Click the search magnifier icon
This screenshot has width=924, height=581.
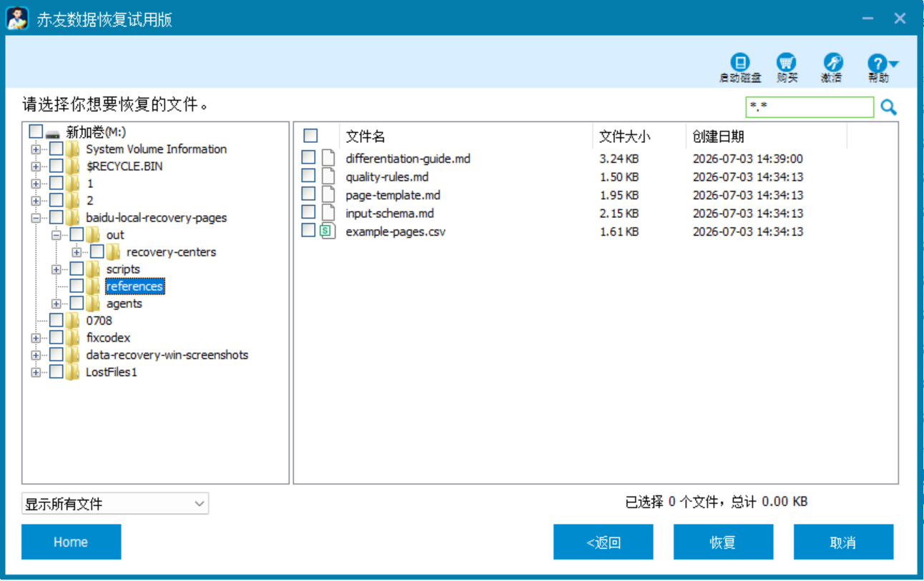click(x=888, y=107)
